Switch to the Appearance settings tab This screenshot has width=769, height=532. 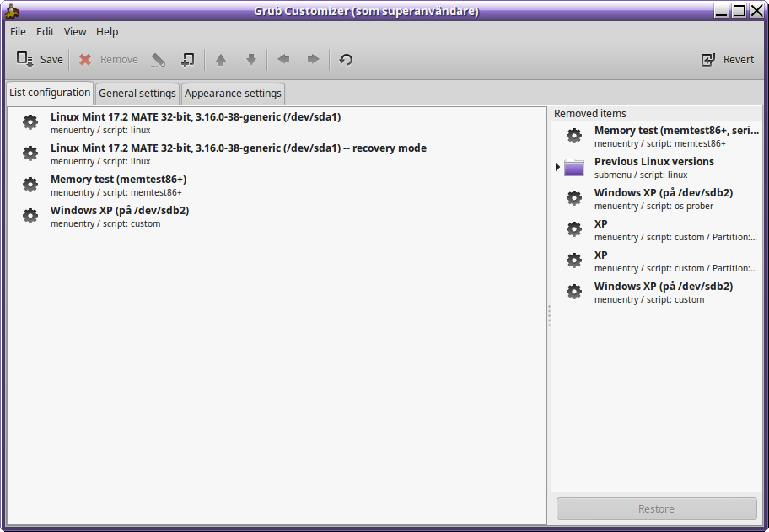[233, 93]
